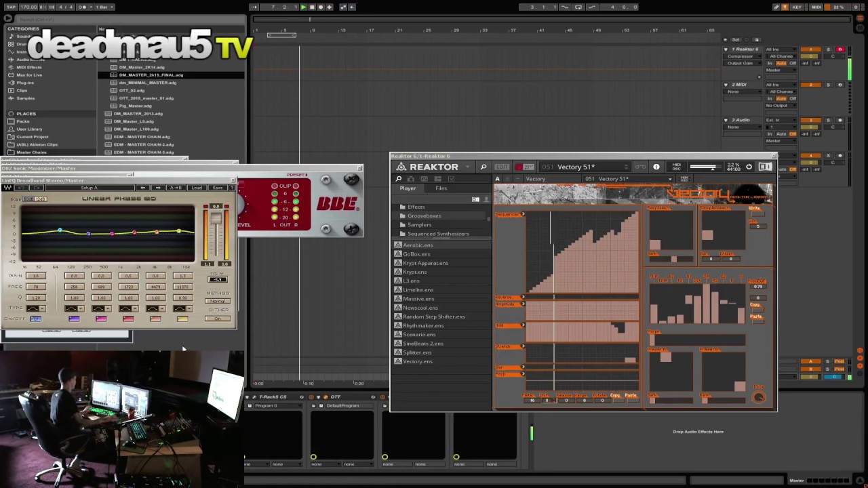Image resolution: width=868 pixels, height=488 pixels.
Task: Click the Reaktor search magnifier icon
Action: (x=484, y=167)
